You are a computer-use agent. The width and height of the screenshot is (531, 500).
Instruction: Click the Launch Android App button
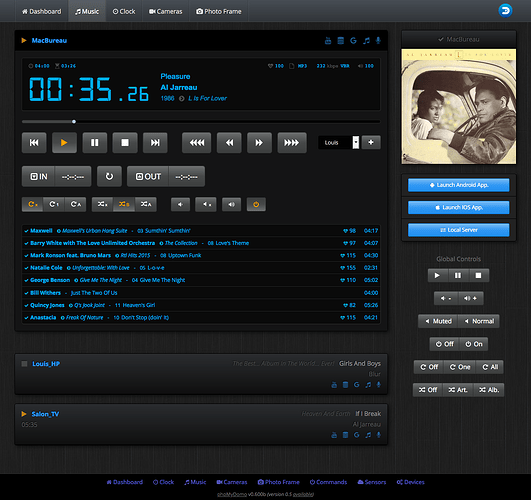[x=459, y=185]
